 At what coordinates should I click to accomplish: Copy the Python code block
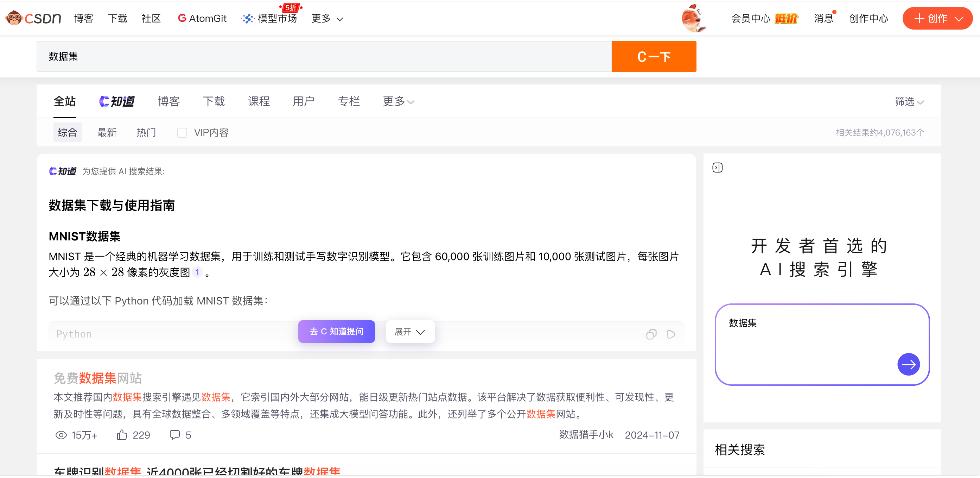pyautogui.click(x=651, y=334)
